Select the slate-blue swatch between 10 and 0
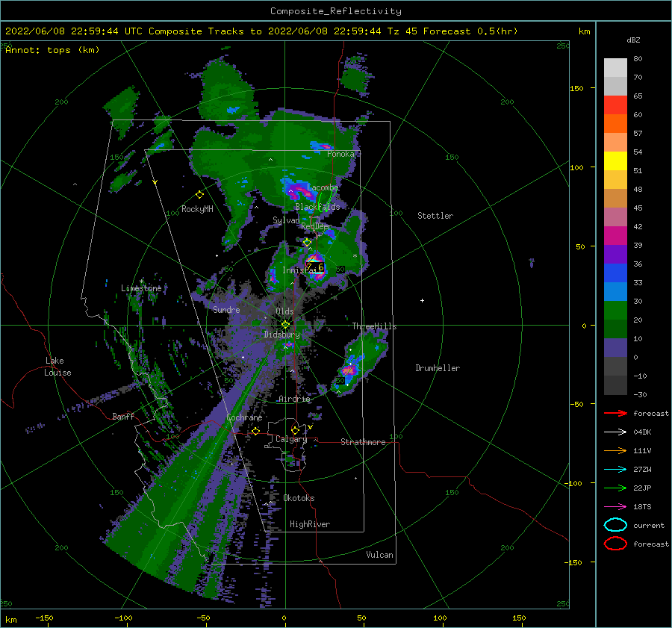Viewport: 672px width, 628px height. 615,348
